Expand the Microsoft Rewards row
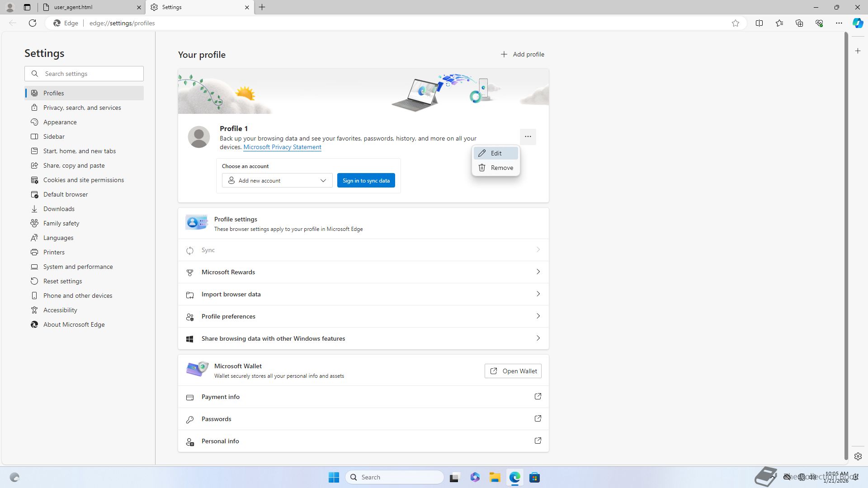 point(363,272)
